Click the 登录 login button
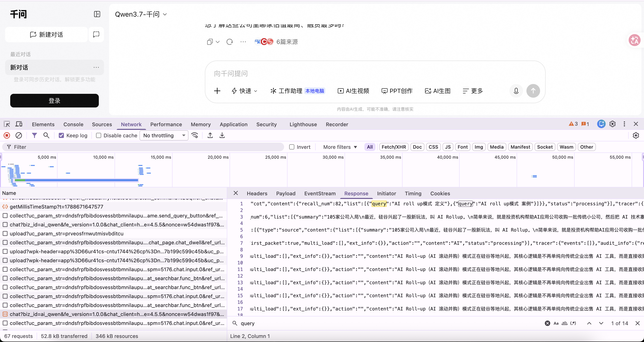Image resolution: width=644 pixels, height=342 pixels. [x=55, y=101]
